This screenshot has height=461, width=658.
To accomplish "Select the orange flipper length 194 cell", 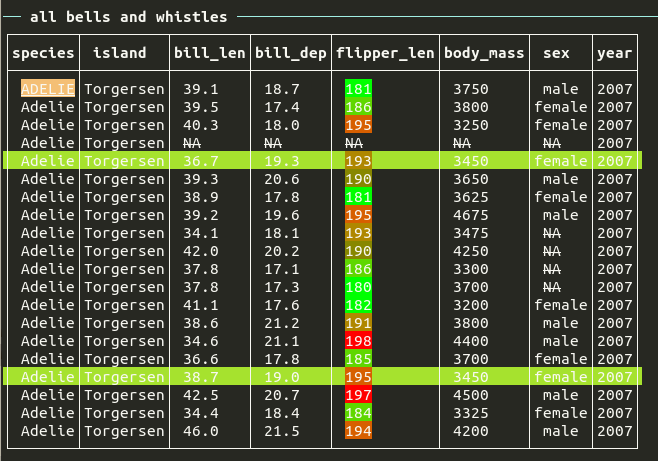I will tap(358, 431).
